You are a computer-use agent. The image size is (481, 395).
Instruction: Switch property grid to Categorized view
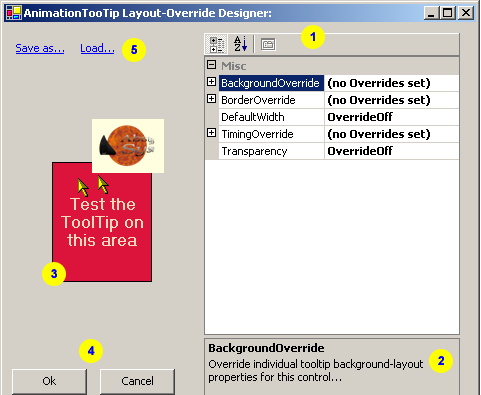pyautogui.click(x=216, y=44)
